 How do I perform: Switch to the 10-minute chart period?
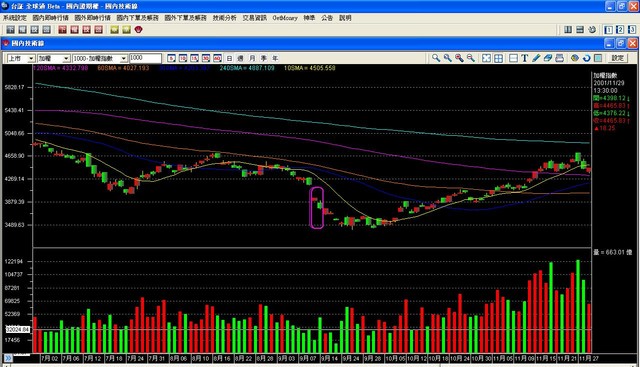(183, 58)
